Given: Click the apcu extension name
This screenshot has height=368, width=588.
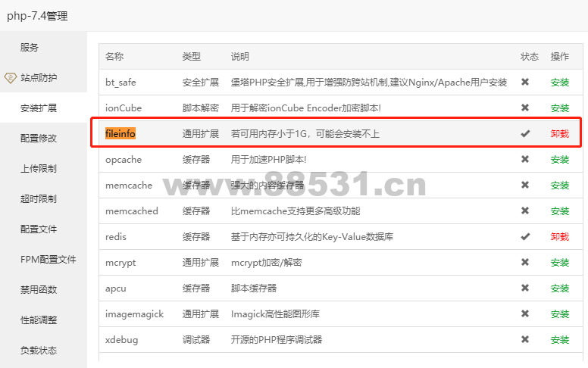Looking at the screenshot, I should click(x=115, y=289).
